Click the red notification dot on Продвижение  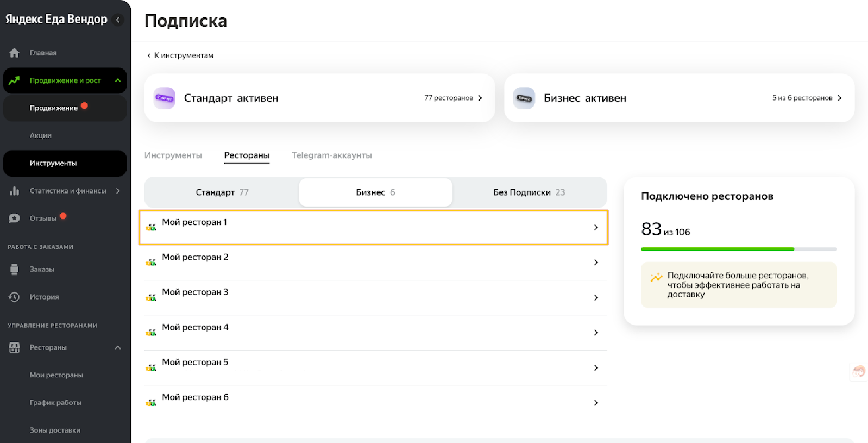pos(84,105)
